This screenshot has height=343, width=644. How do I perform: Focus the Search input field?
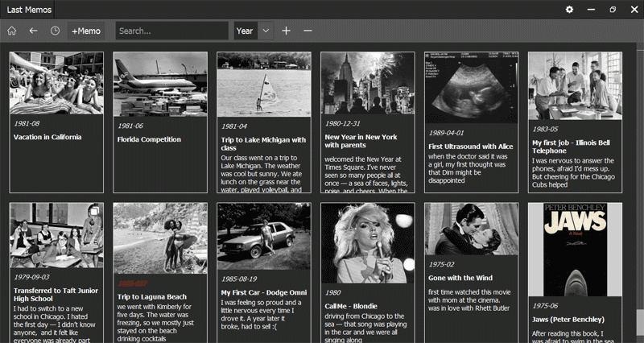pyautogui.click(x=172, y=31)
